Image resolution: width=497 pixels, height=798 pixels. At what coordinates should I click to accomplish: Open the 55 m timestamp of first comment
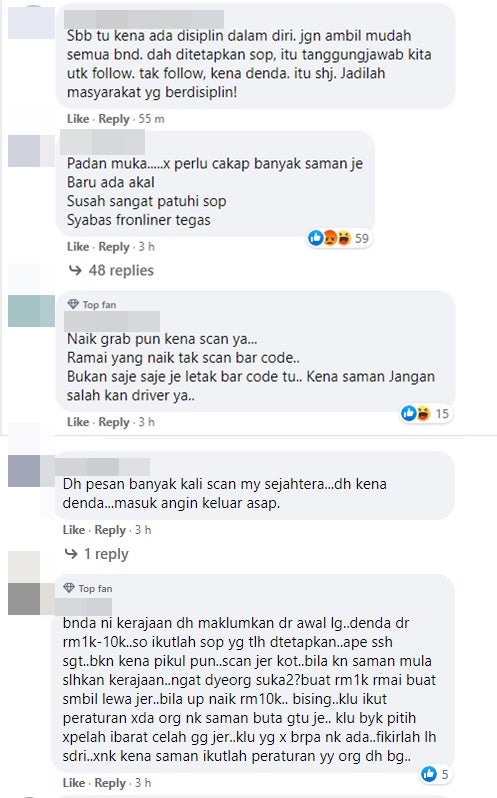pyautogui.click(x=152, y=119)
